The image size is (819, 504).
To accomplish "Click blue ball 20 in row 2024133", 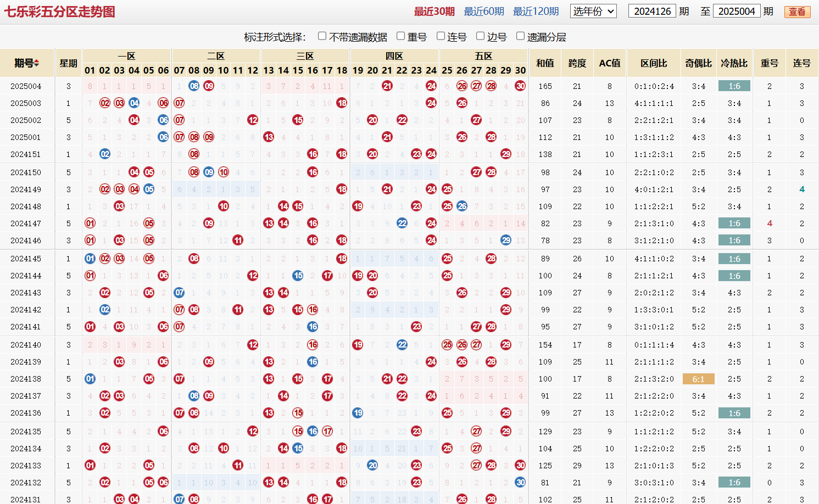I will coord(372,465).
